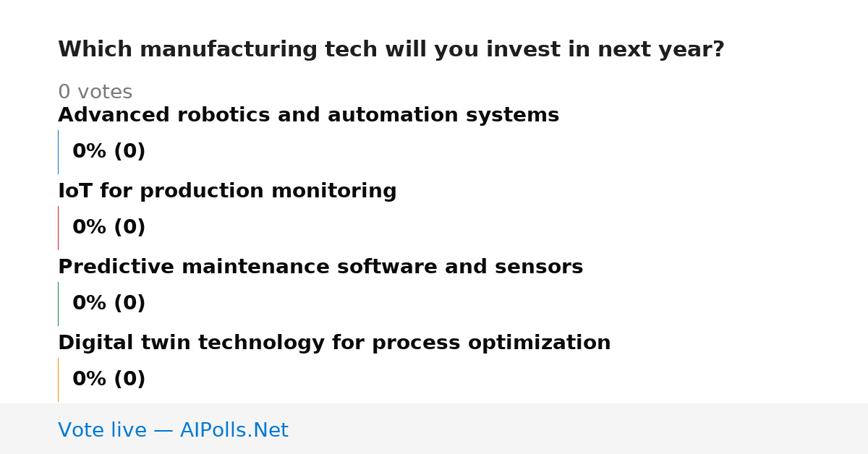
Task: Select the IoT for production monitoring option
Action: coord(227,192)
